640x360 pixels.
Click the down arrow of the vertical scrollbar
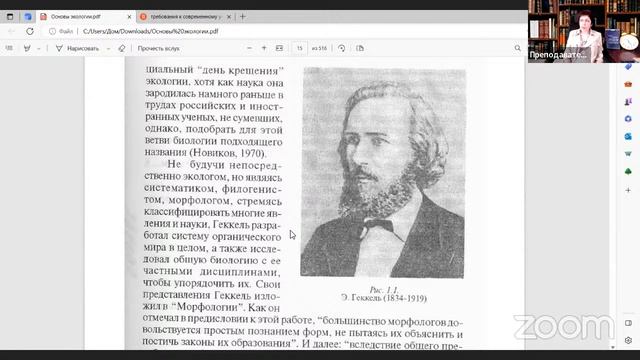coord(613,347)
